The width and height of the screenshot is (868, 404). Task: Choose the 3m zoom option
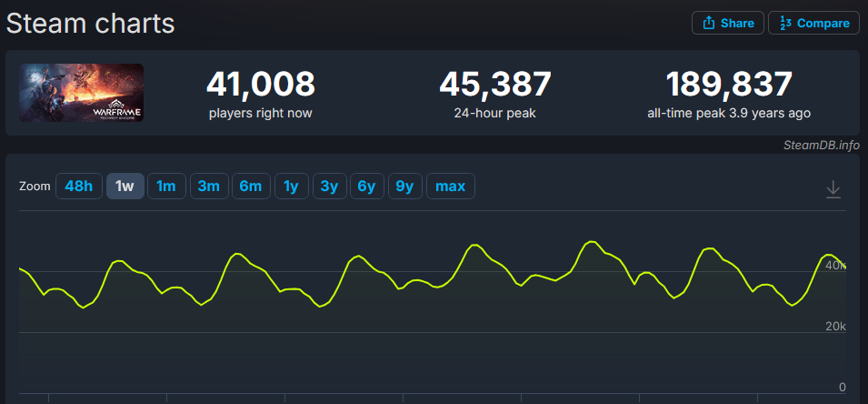point(209,187)
